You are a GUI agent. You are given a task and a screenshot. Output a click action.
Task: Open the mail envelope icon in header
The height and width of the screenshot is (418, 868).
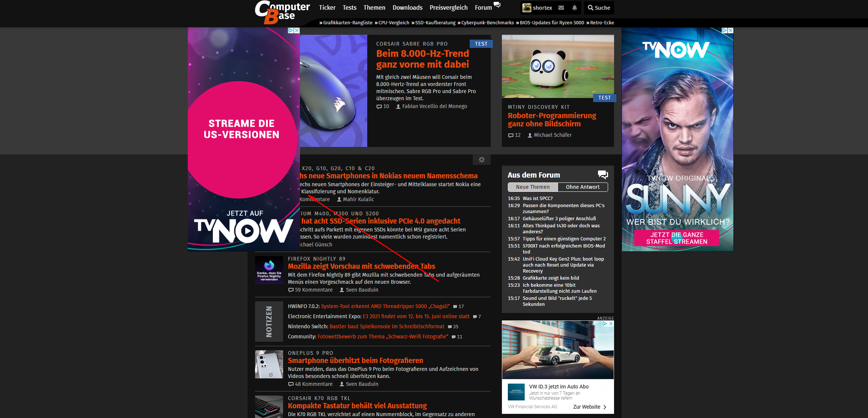click(x=561, y=7)
